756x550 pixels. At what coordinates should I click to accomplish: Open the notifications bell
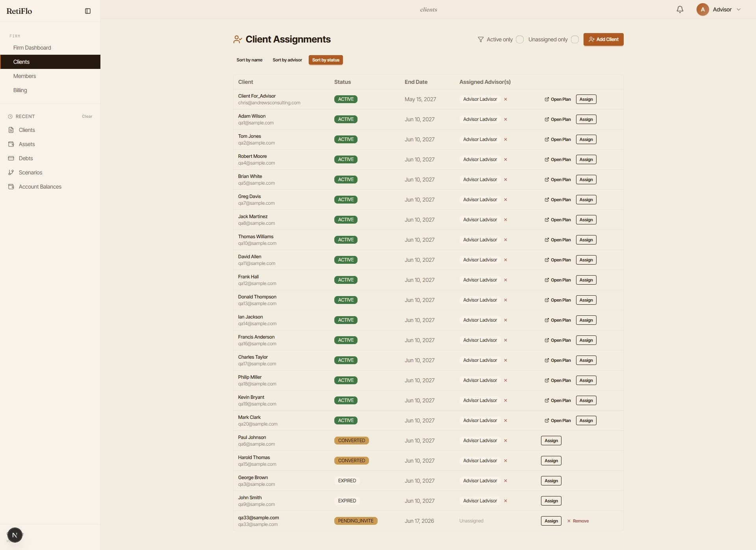[680, 9]
